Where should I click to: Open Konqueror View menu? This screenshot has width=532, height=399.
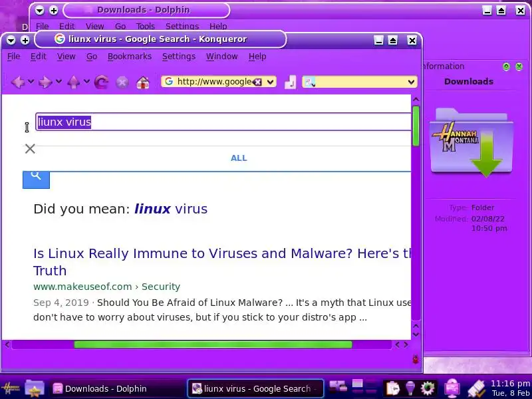(66, 57)
